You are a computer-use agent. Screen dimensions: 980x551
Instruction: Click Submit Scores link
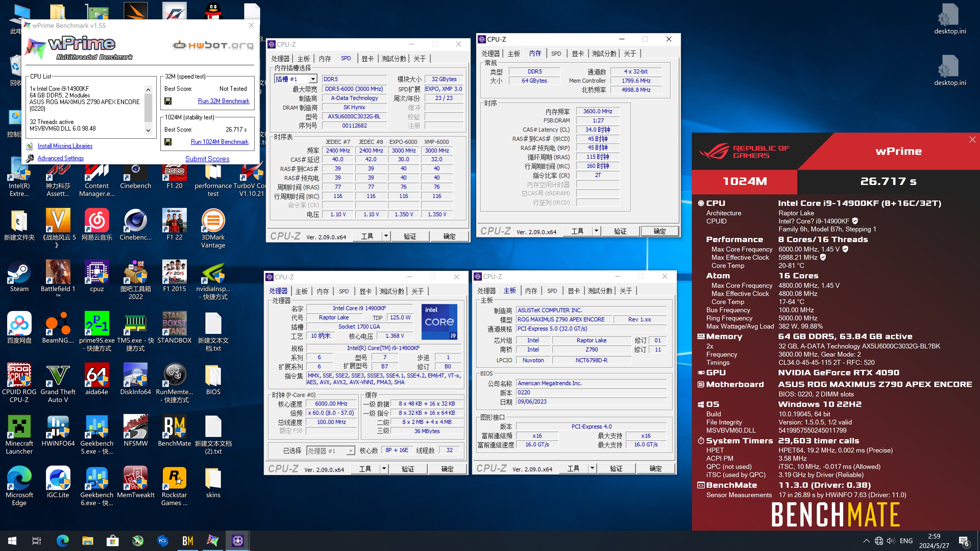[x=207, y=159]
